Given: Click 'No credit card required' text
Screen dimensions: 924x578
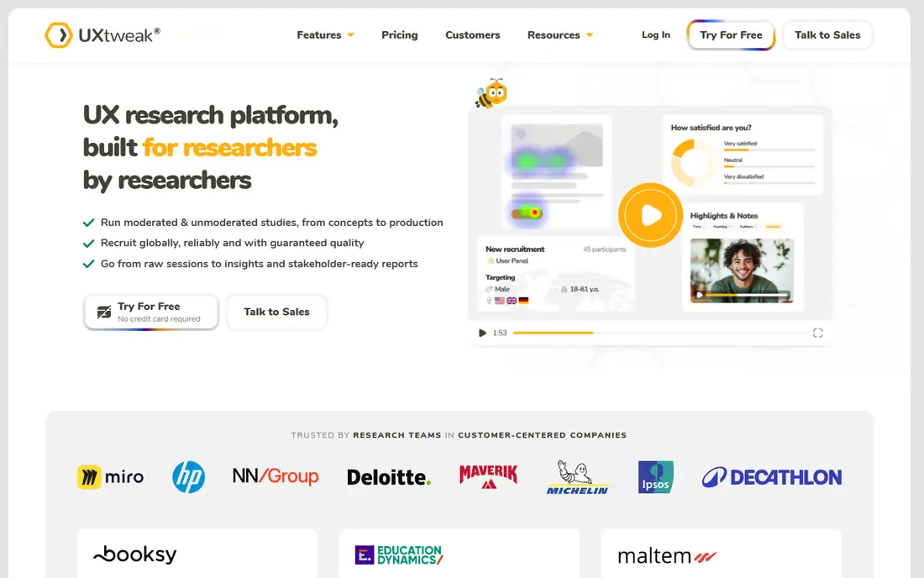Looking at the screenshot, I should (x=159, y=318).
